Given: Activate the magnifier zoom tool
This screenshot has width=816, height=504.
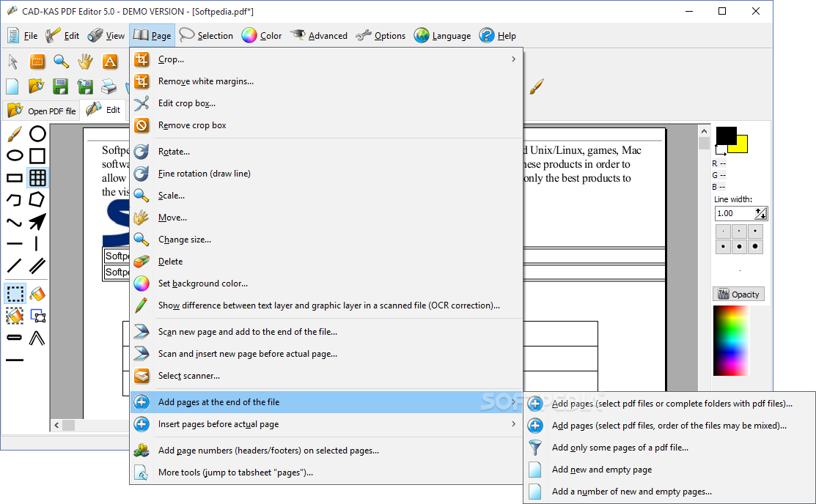Looking at the screenshot, I should click(61, 62).
